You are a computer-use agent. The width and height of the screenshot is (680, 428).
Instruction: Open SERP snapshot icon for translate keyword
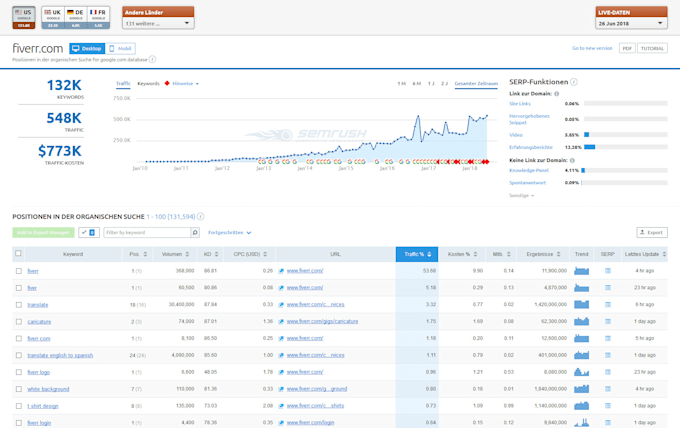pos(607,304)
